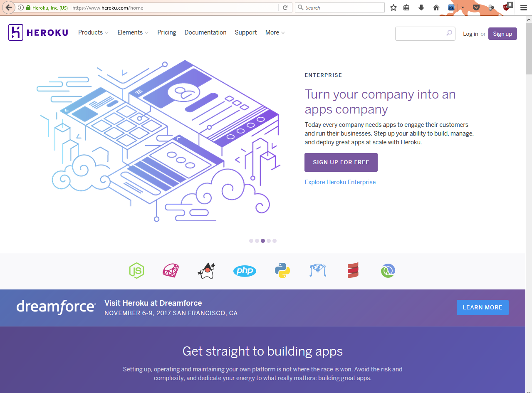Select the Go gopher language icon
This screenshot has height=393, width=532.
pyautogui.click(x=318, y=271)
